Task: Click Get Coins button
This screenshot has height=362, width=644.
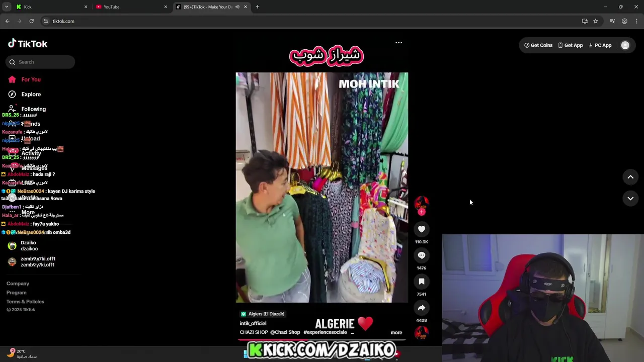Action: point(538,45)
